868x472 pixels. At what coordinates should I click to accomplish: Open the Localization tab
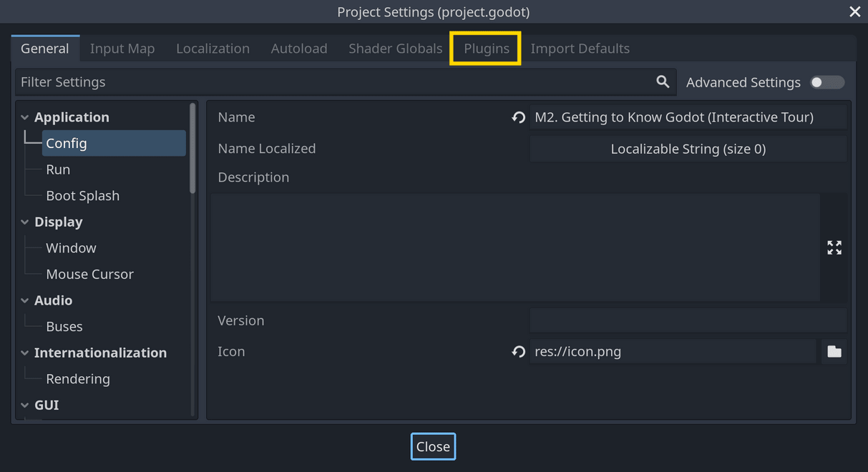tap(213, 49)
